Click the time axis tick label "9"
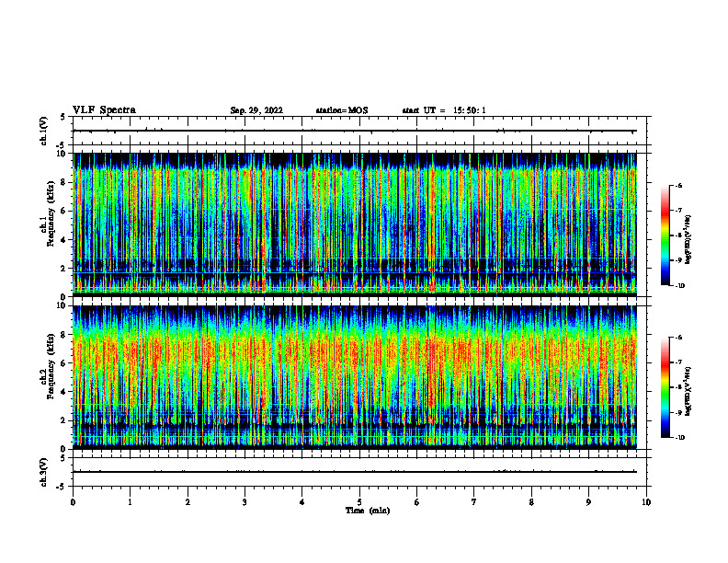This screenshot has height=563, width=728. pos(588,502)
